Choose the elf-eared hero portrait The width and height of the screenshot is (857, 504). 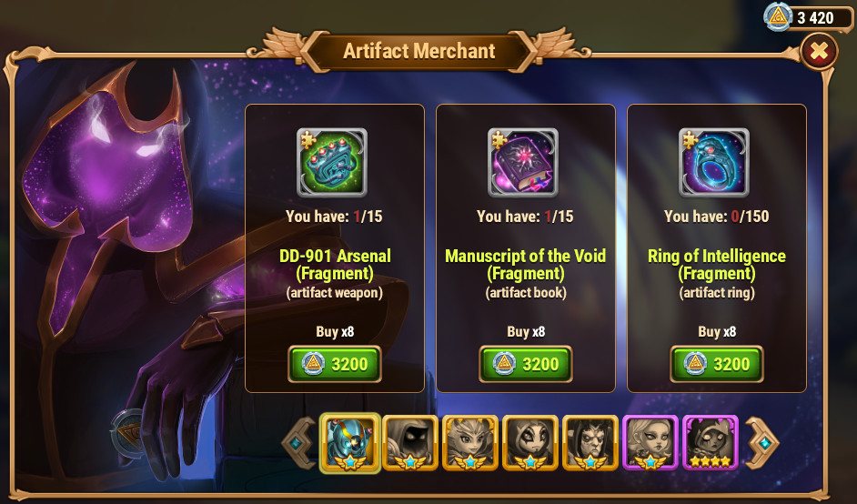470,443
